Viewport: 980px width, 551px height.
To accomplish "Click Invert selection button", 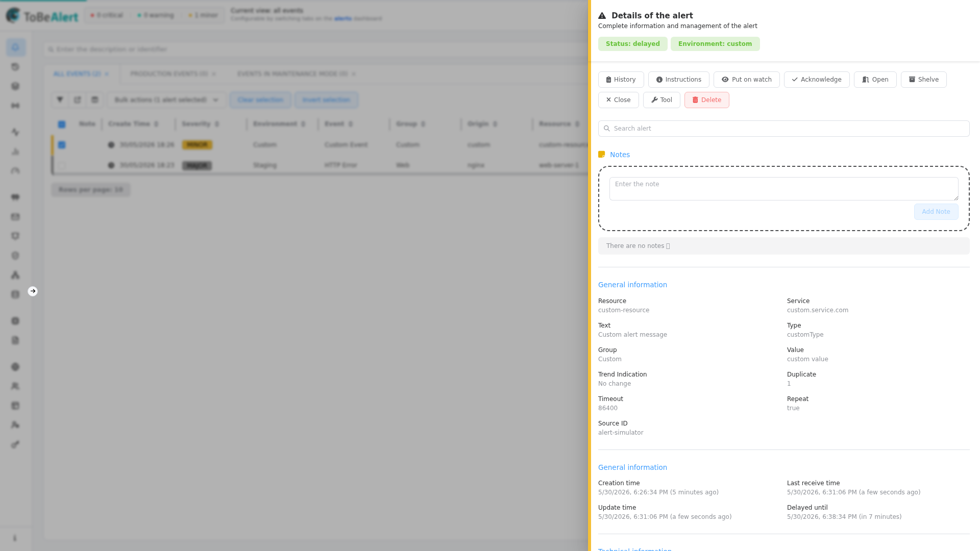I will [326, 100].
